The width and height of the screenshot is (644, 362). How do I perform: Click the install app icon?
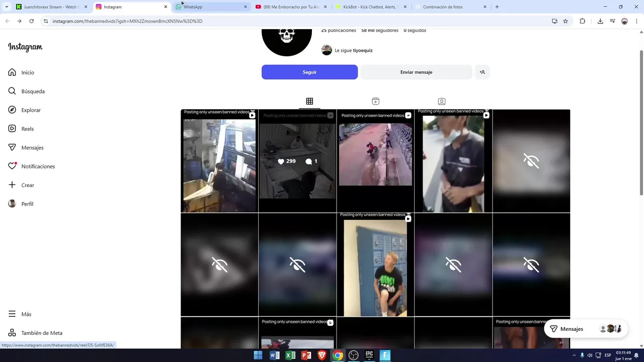[x=554, y=21]
